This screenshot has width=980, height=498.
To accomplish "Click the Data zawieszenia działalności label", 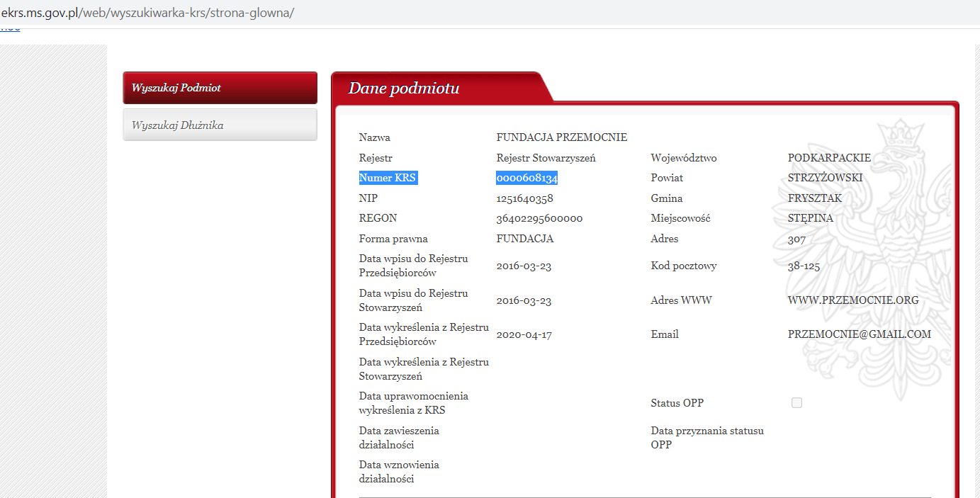I will (399, 438).
